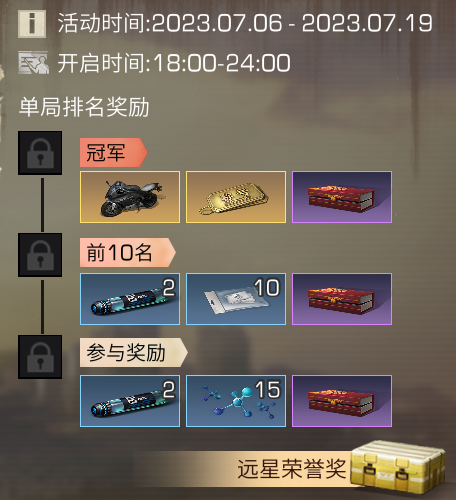Select the 冠军 reward tier label
Viewport: 456px width, 500px height.
113,152
